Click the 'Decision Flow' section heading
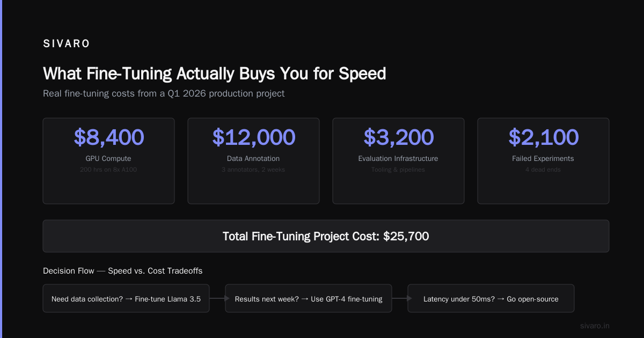644x338 pixels. 123,271
